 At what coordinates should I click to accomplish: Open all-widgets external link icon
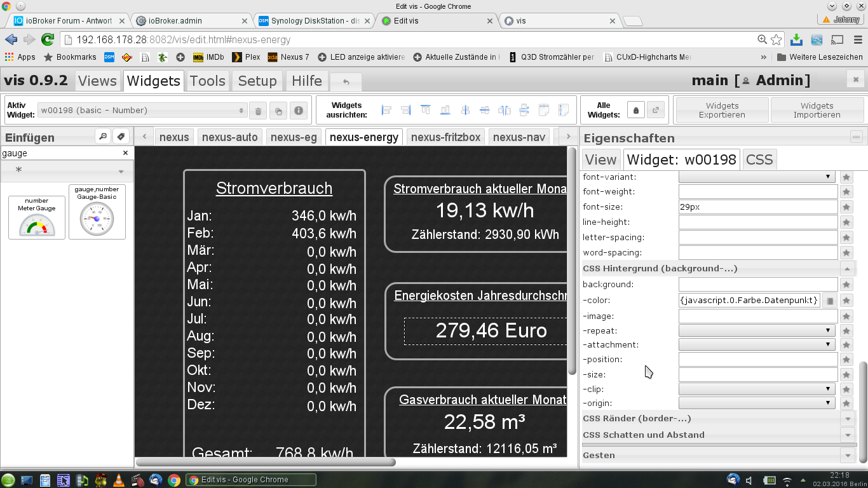point(656,110)
